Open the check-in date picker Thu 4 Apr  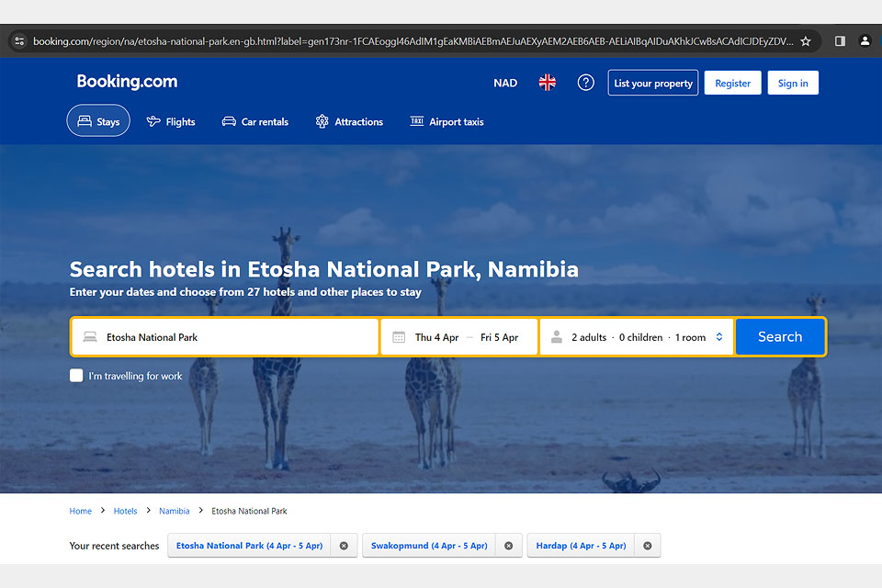click(x=436, y=337)
